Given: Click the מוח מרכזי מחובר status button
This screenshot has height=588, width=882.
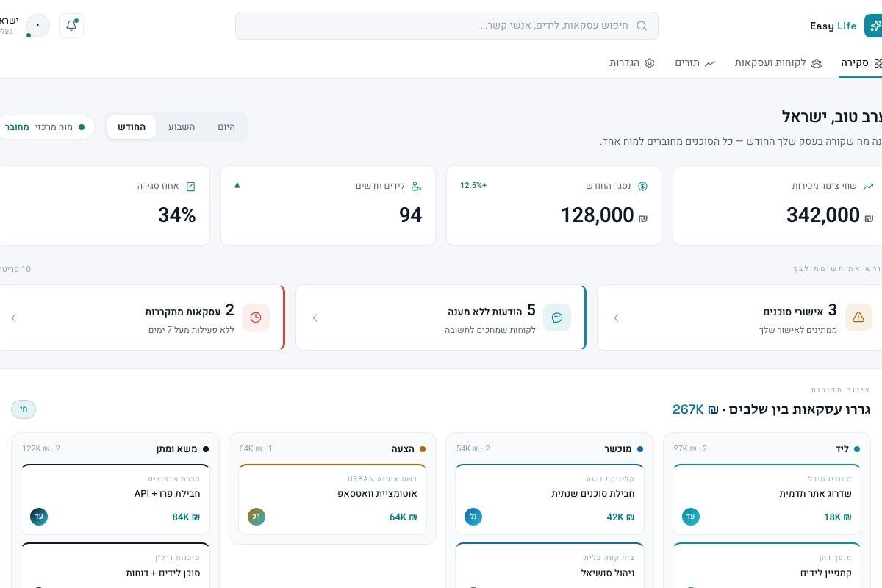Looking at the screenshot, I should pyautogui.click(x=46, y=127).
